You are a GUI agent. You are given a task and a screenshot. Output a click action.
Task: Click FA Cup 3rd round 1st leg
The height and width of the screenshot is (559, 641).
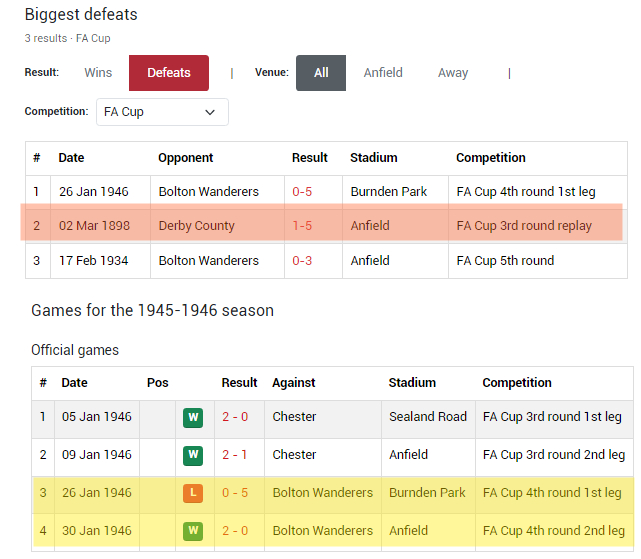552,416
